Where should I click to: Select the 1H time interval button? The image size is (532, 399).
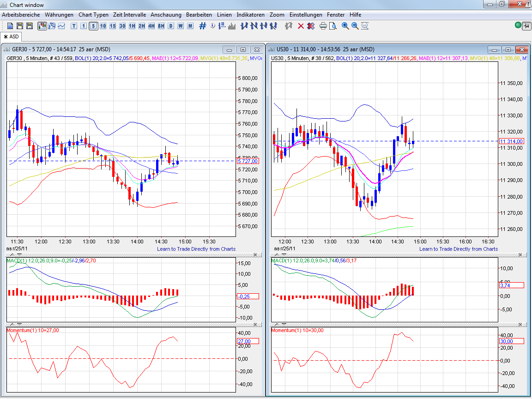pyautogui.click(x=132, y=26)
